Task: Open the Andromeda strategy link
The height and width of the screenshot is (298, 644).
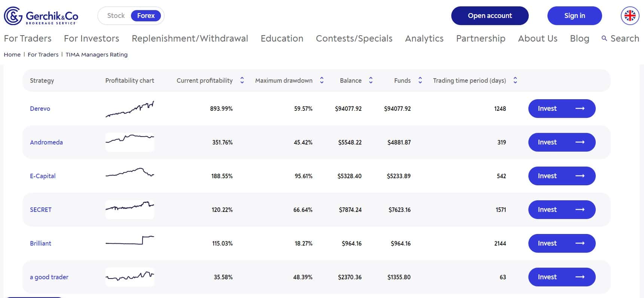Action: pyautogui.click(x=46, y=142)
